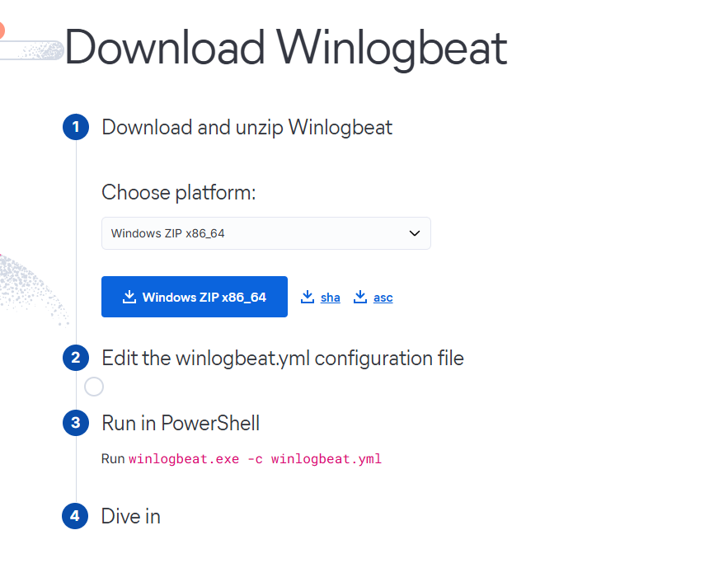This screenshot has width=728, height=563.
Task: Click the sha checksum link
Action: [x=330, y=298]
